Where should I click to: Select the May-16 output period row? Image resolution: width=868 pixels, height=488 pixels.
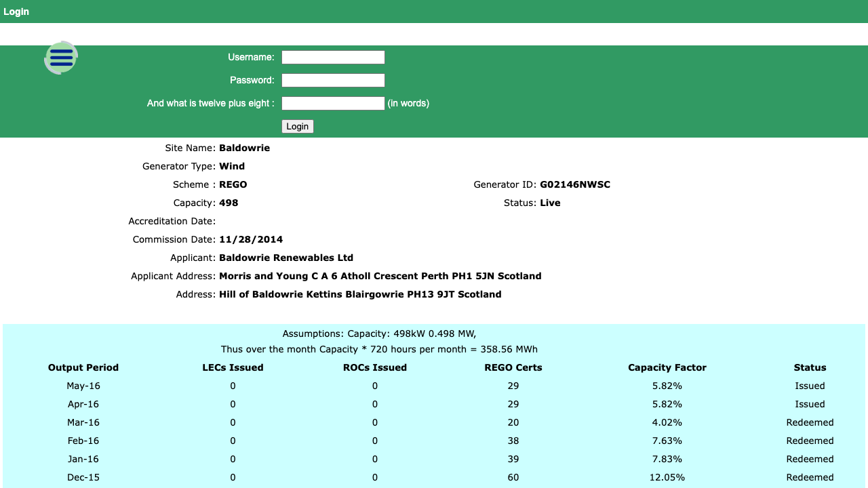[83, 386]
